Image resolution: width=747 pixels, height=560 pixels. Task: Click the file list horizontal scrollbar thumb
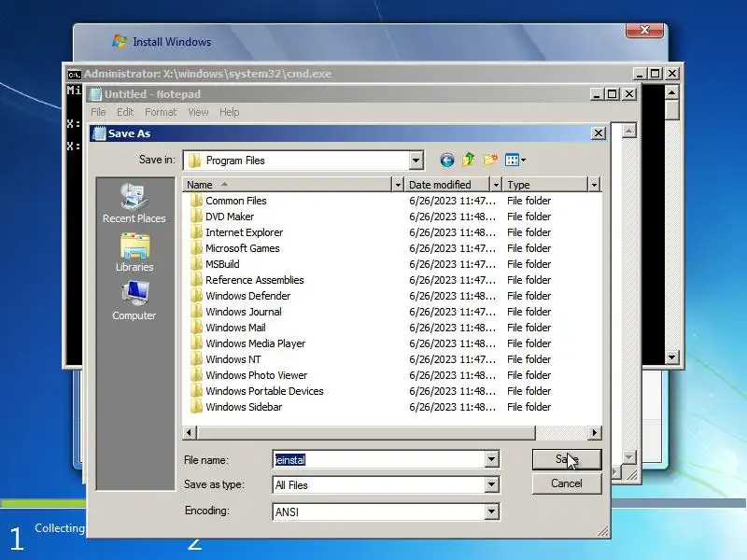(366, 432)
